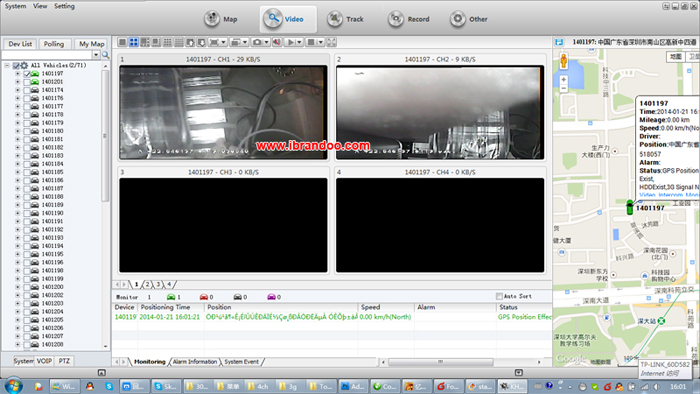Click the stop video toolbar icon
The width and height of the screenshot is (700, 394).
[311, 42]
